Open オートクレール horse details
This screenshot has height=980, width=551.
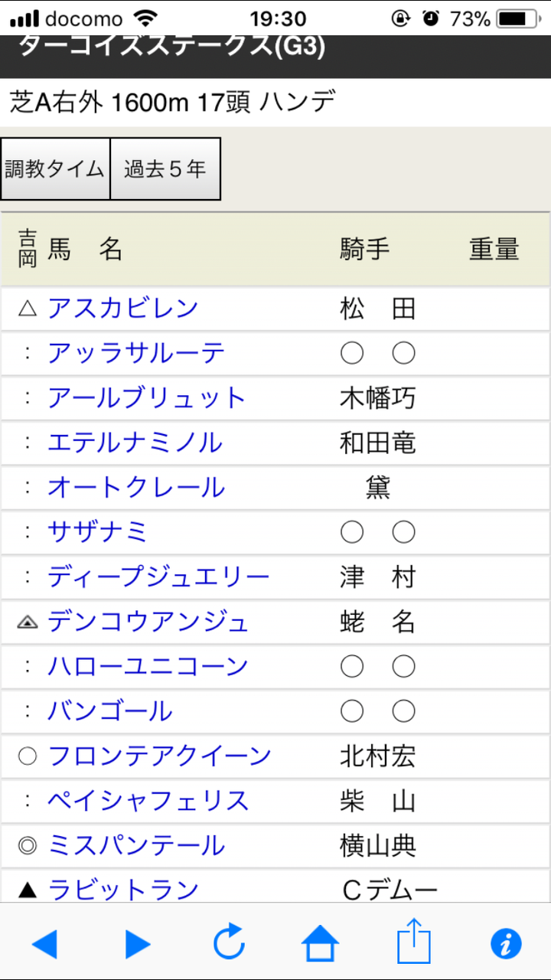click(x=136, y=487)
